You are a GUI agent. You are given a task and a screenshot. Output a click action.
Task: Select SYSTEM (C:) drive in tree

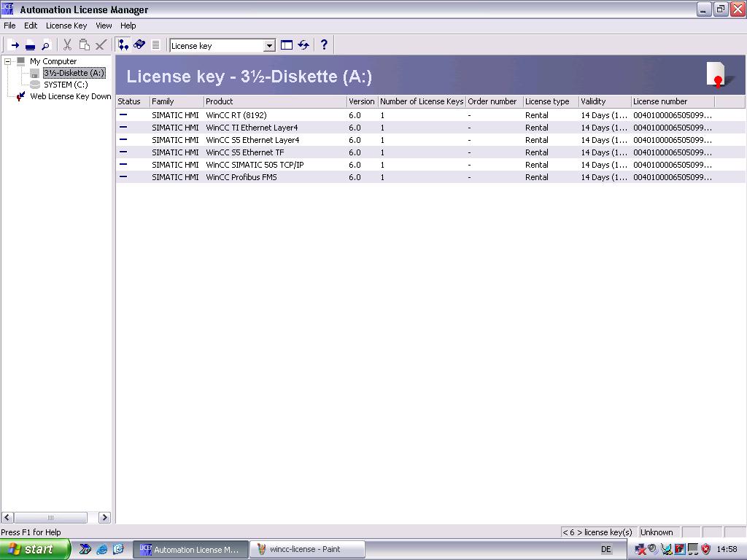tap(65, 85)
